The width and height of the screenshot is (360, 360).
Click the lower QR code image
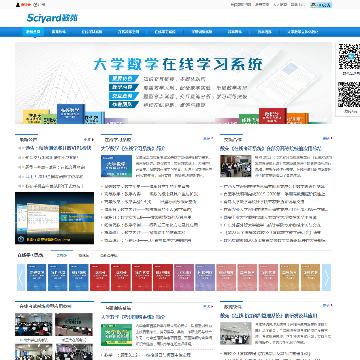click(x=349, y=94)
